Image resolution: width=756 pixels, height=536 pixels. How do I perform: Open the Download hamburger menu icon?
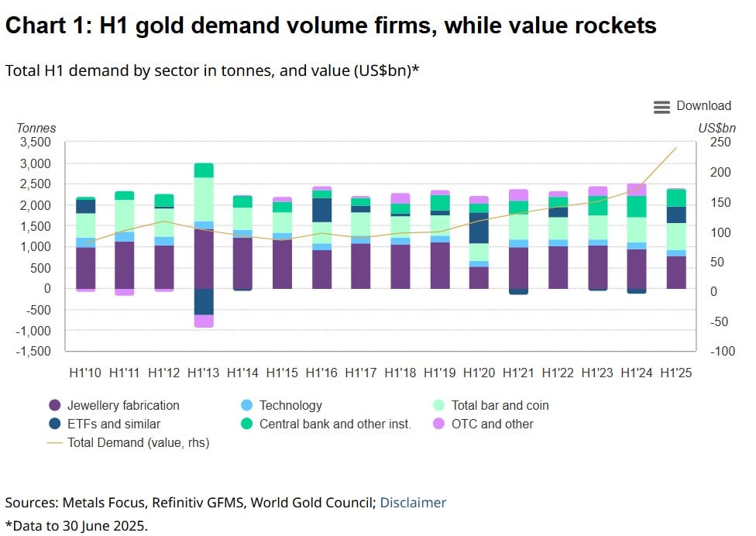click(661, 107)
